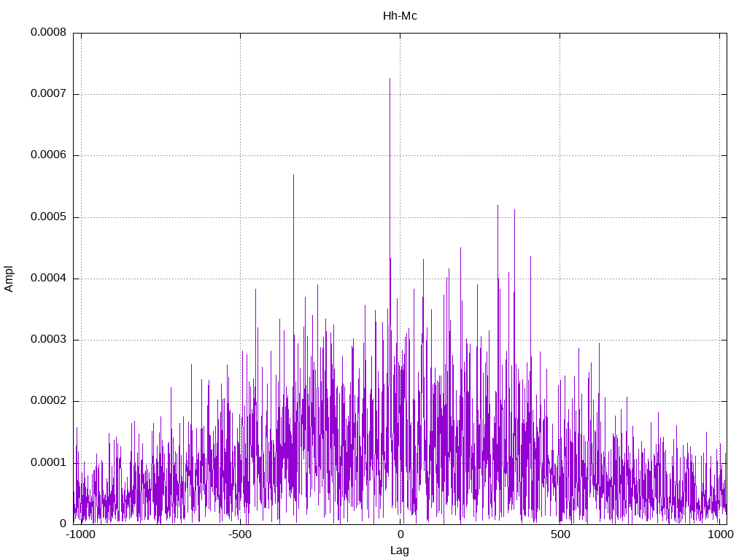The height and width of the screenshot is (560, 747).
Task: Select the y-axis tick value '0.0001'
Action: (48, 462)
